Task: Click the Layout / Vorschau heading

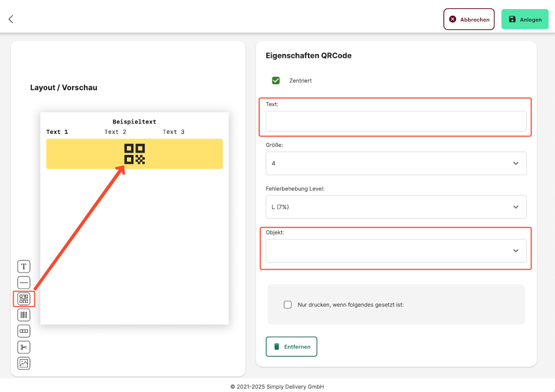Action: point(64,88)
